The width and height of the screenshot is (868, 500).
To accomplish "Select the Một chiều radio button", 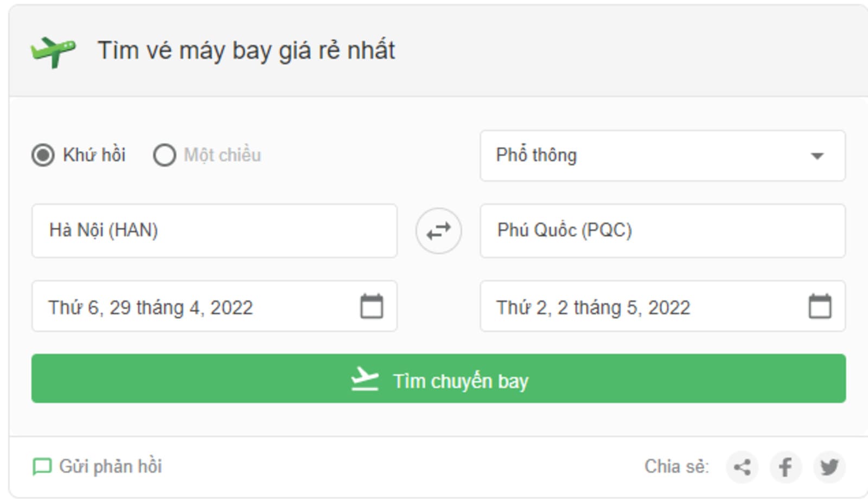I will pos(164,155).
